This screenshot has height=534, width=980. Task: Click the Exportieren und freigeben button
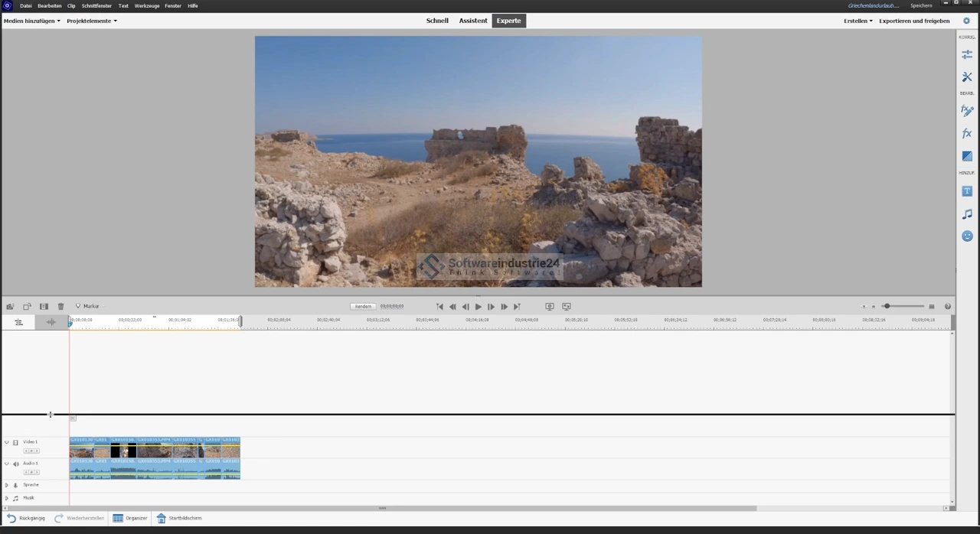914,21
